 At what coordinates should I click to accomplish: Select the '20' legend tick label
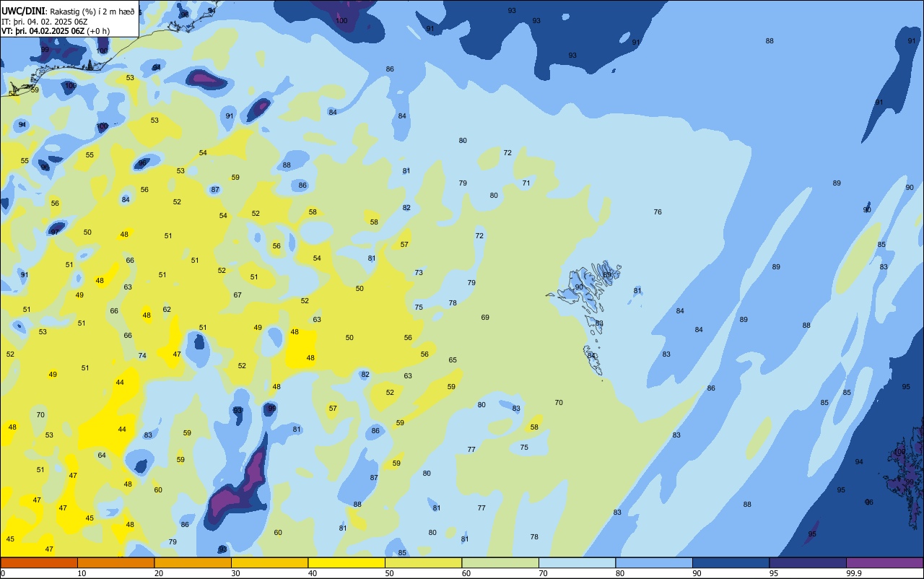pos(159,573)
